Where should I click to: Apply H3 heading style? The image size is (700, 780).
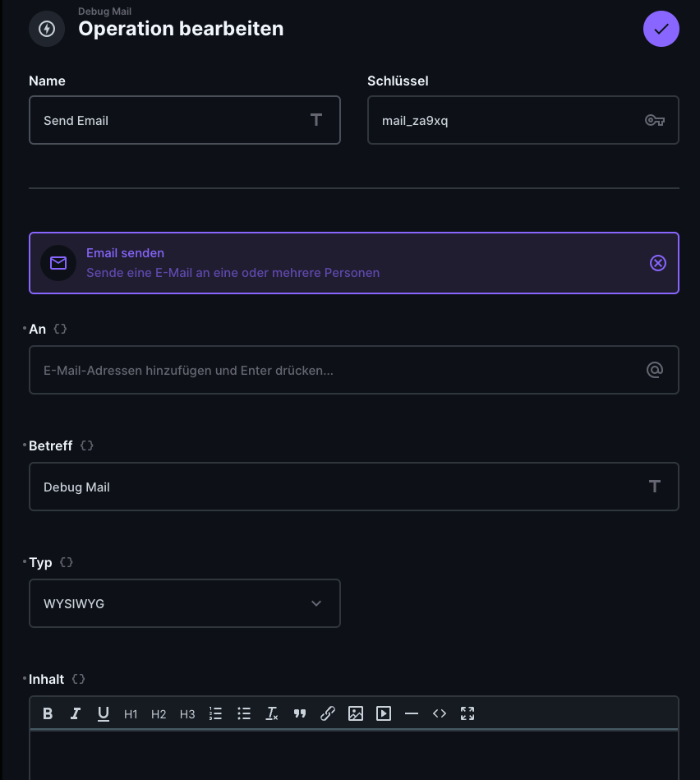point(187,714)
